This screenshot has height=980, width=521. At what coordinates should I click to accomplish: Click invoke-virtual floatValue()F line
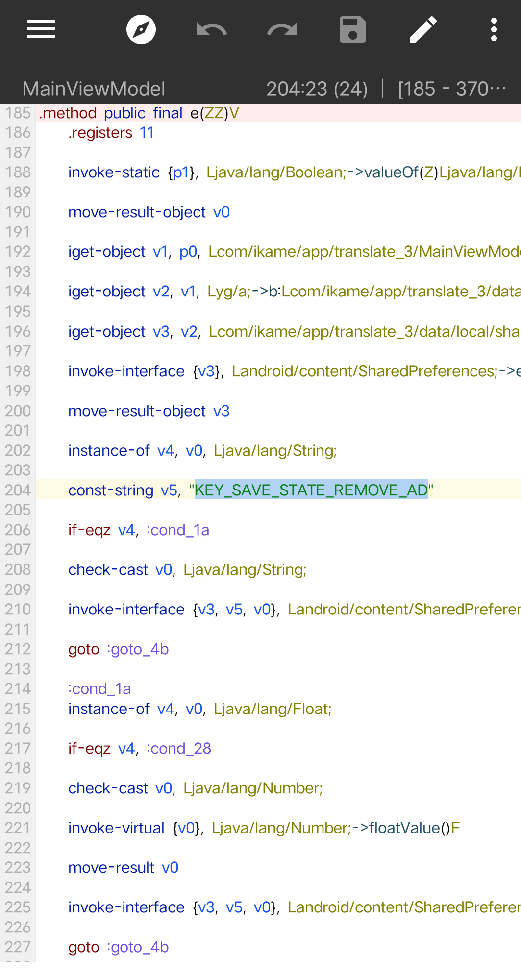pos(264,828)
